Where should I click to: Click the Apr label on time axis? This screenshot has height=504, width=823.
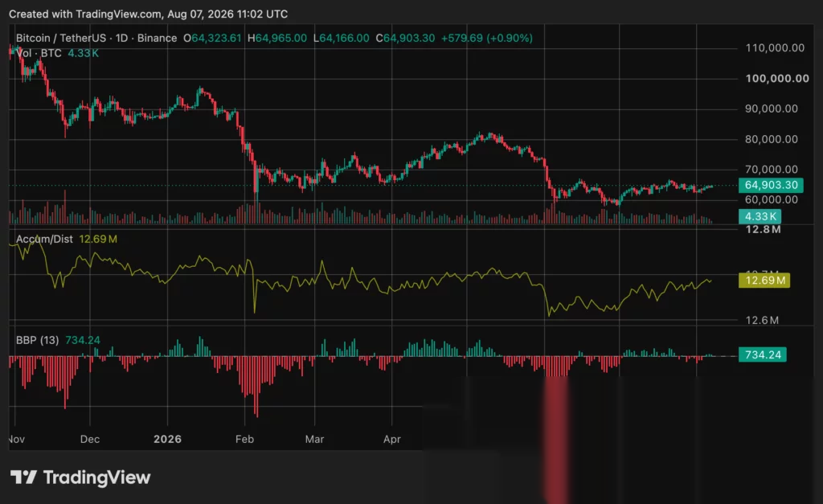tap(392, 439)
